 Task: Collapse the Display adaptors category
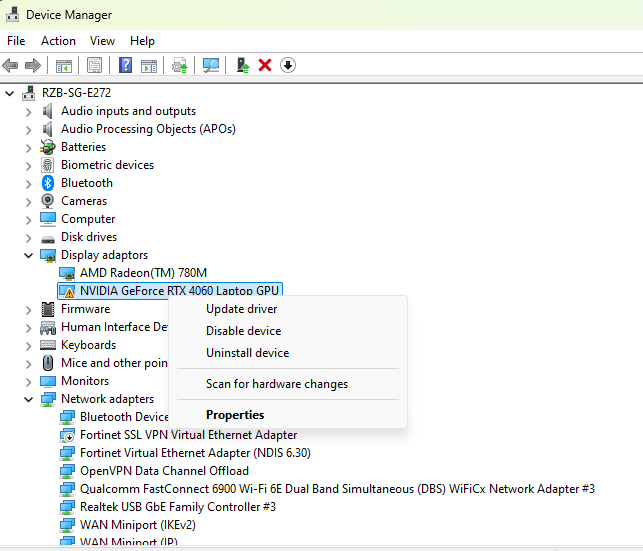(28, 255)
